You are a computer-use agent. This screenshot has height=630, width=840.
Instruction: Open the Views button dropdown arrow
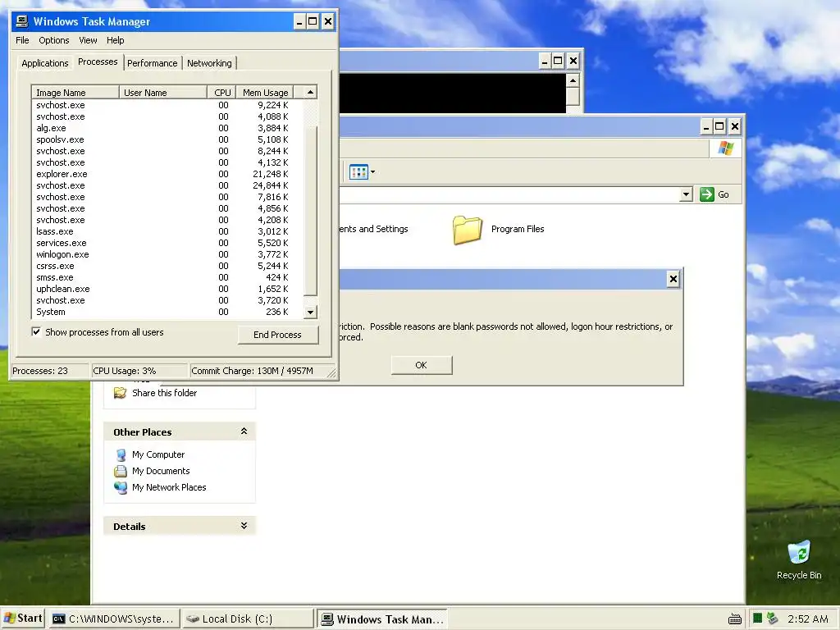pos(373,172)
